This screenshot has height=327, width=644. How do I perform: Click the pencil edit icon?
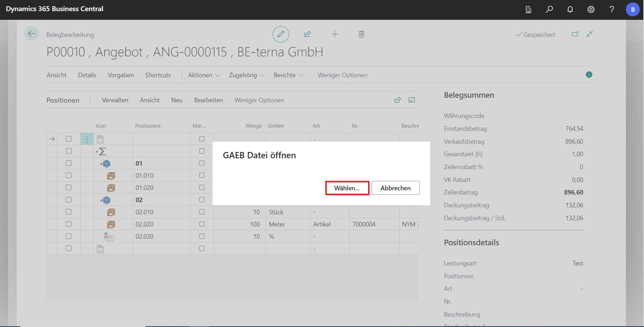click(x=281, y=34)
